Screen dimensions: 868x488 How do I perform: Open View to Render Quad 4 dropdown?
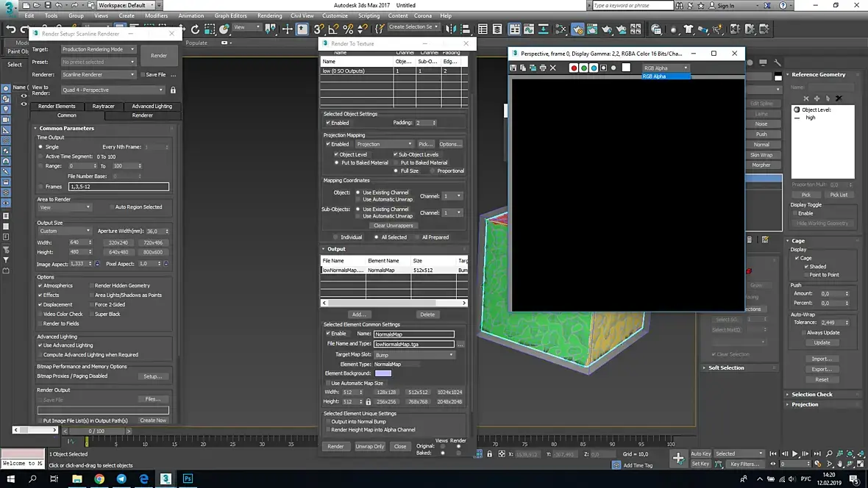(x=113, y=90)
